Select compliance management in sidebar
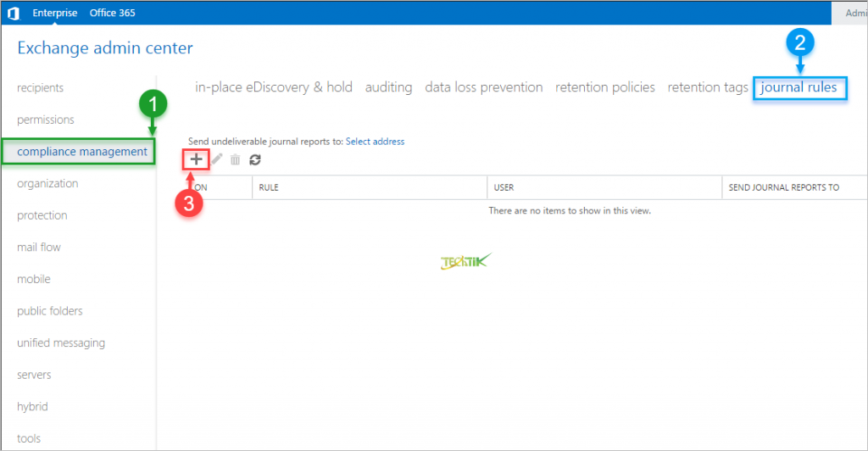 (81, 152)
